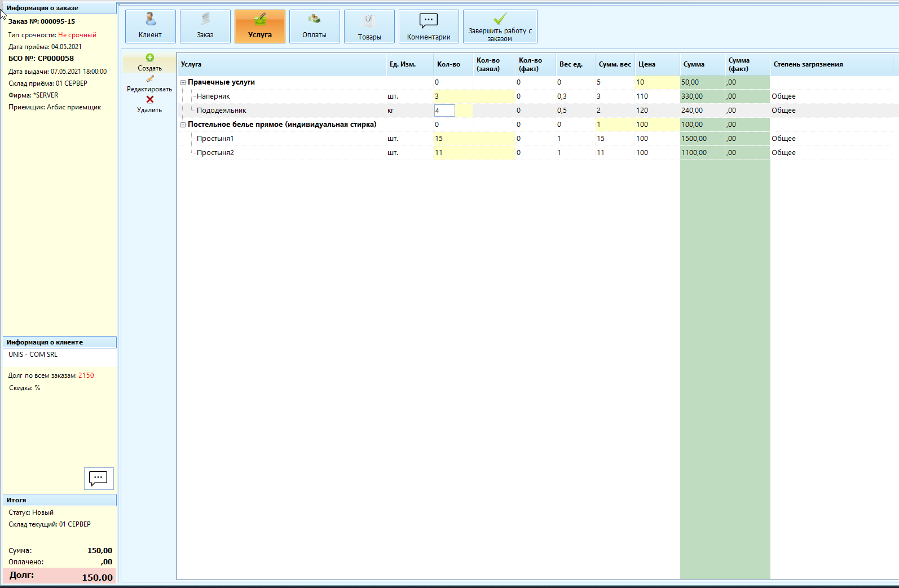This screenshot has width=899, height=588.
Task: Click the Итоги panel header
Action: coord(60,500)
